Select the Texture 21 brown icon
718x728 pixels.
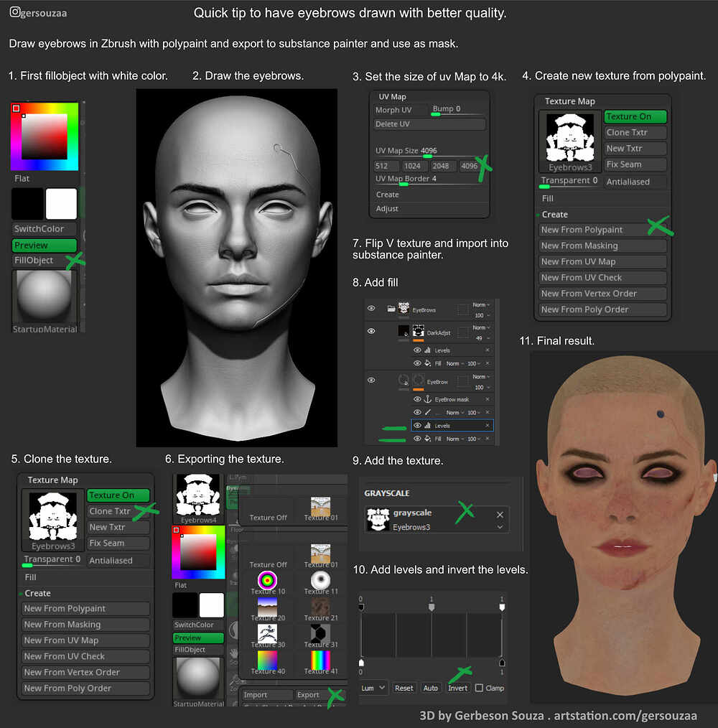coord(320,606)
